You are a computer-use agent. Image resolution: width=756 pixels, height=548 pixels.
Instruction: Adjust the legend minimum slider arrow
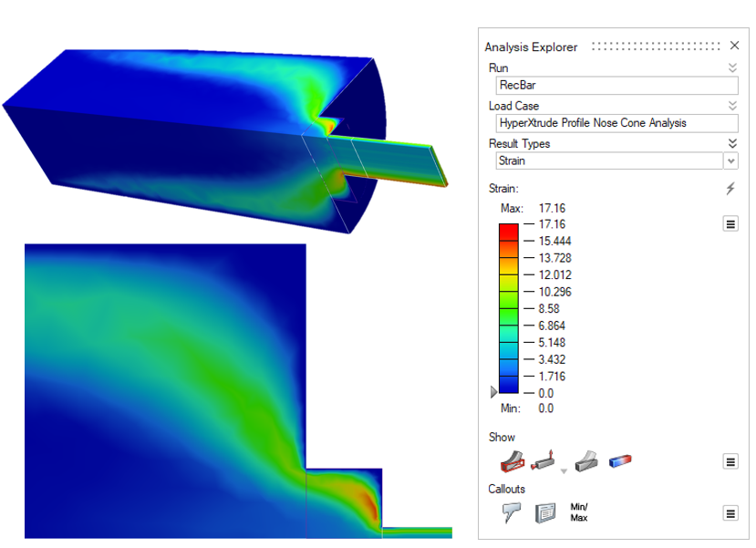pyautogui.click(x=493, y=392)
